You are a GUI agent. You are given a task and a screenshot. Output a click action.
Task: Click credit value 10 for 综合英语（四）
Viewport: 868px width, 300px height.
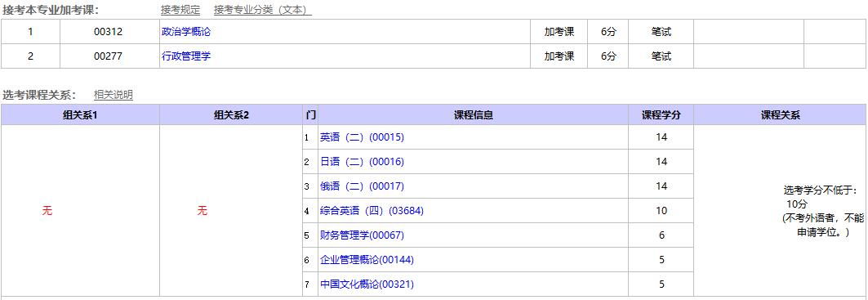pyautogui.click(x=661, y=211)
